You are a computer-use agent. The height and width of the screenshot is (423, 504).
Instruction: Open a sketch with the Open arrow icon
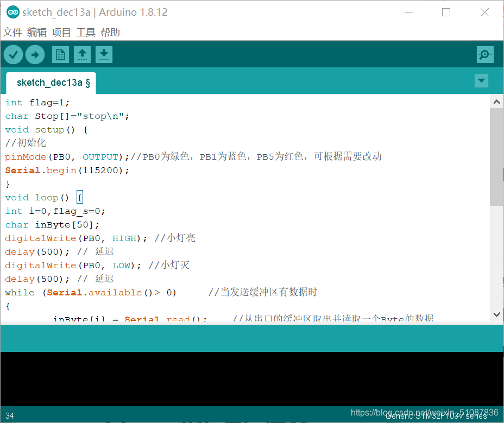click(x=83, y=54)
